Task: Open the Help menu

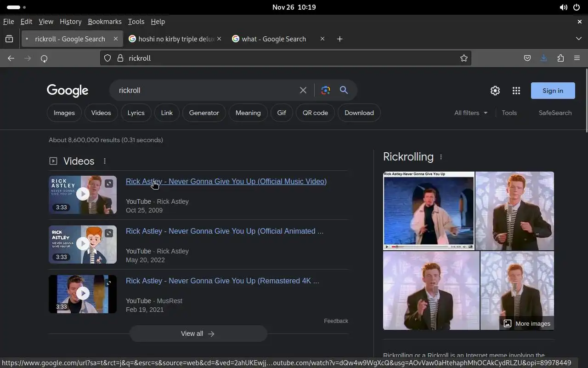Action: coord(158,22)
